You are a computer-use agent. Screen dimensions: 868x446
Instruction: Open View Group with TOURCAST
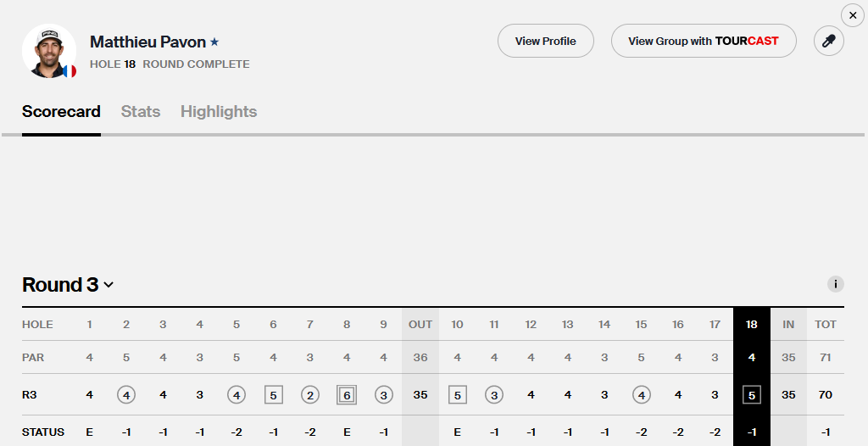click(x=703, y=41)
